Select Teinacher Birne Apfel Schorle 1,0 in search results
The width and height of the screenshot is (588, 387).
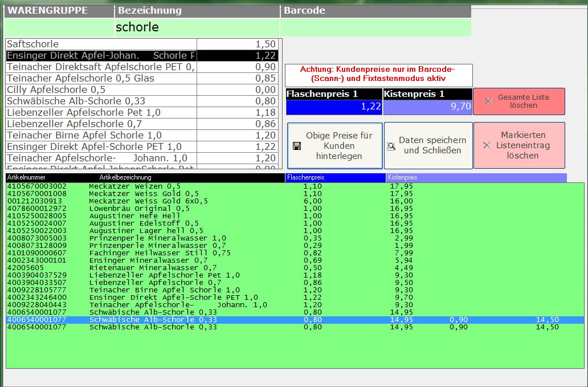pos(142,135)
